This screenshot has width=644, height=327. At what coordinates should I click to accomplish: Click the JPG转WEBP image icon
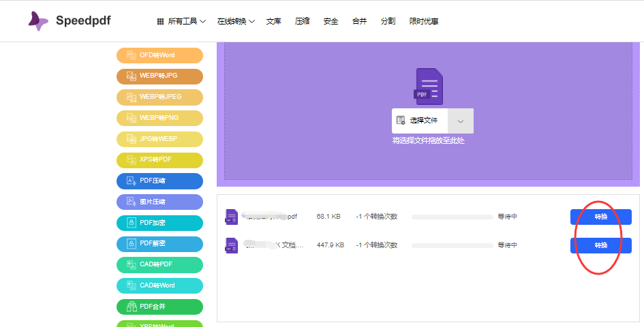coord(131,139)
